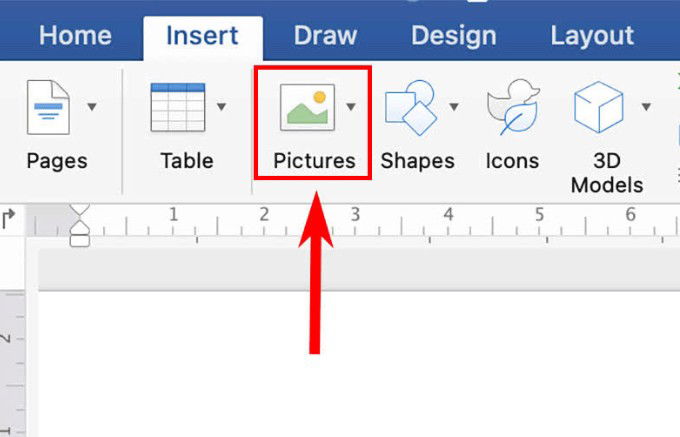This screenshot has height=437, width=680.
Task: Click the 3D Models cube icon
Action: pos(598,107)
